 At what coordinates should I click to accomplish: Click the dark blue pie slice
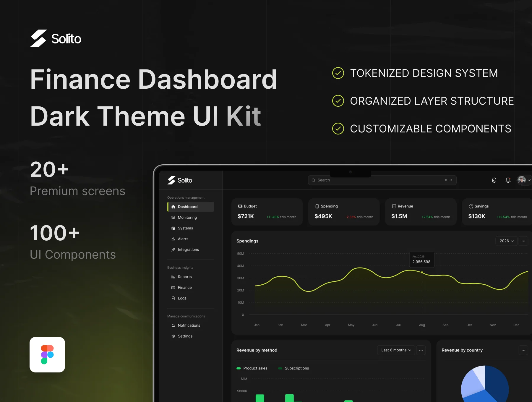[x=498, y=383]
